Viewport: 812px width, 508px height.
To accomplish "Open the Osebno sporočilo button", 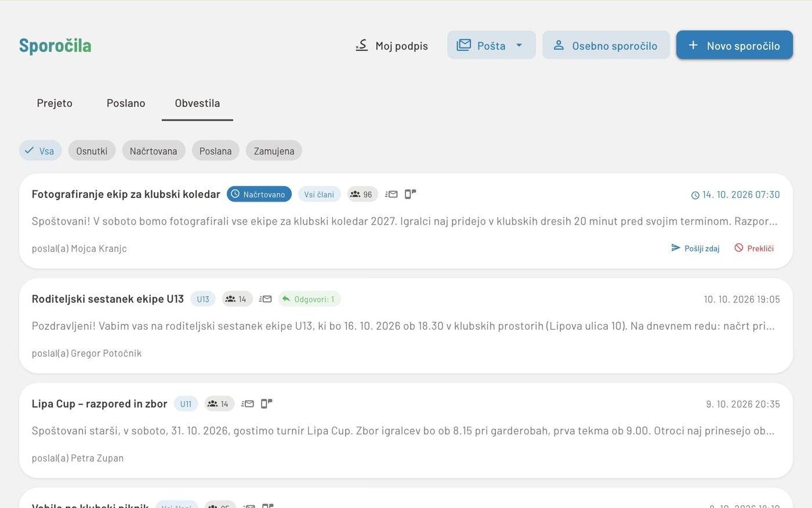I will [606, 45].
